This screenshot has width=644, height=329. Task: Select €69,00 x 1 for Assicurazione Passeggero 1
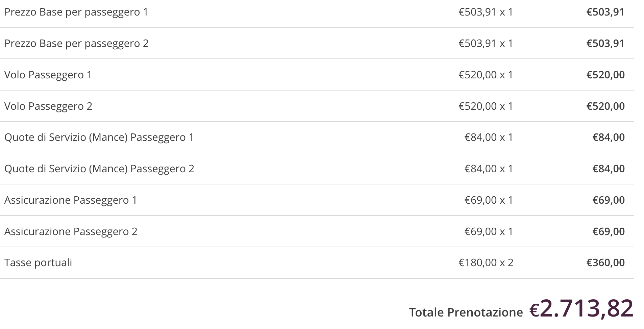point(489,200)
